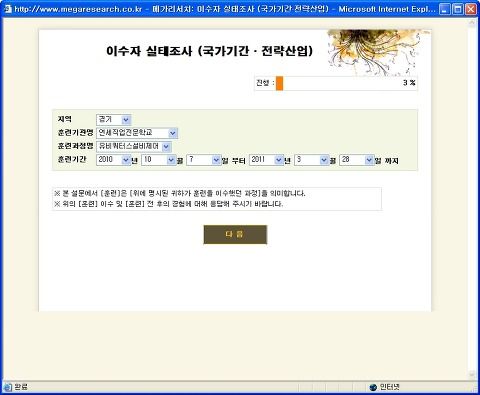This screenshot has width=480, height=395.
Task: Click the 지역 field label
Action: point(65,119)
